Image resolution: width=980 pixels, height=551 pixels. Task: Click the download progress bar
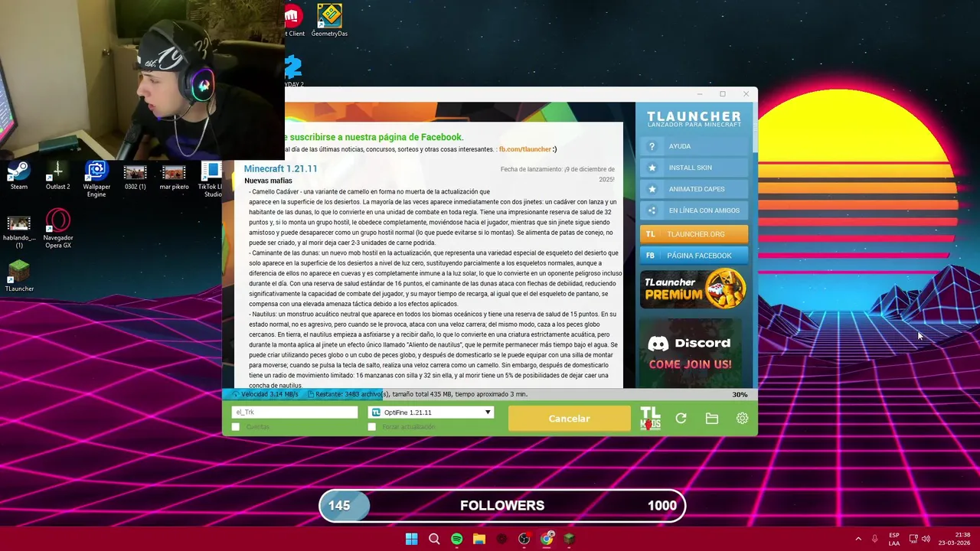(x=490, y=394)
